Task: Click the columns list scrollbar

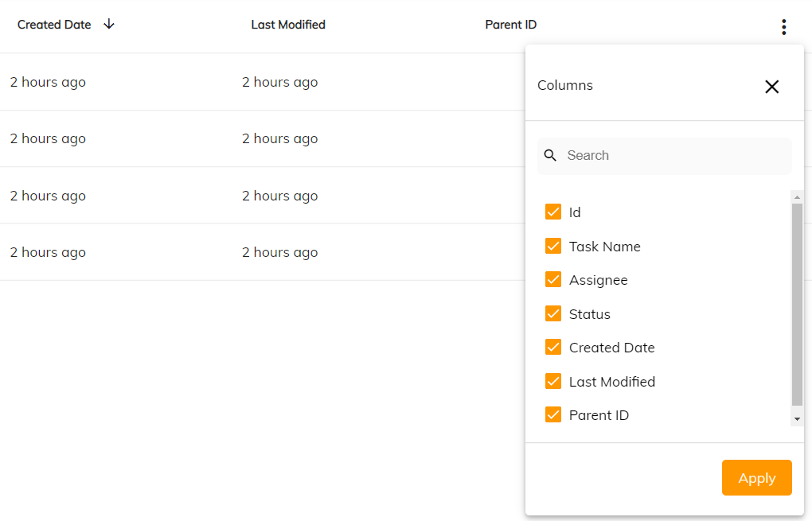Action: [797, 306]
